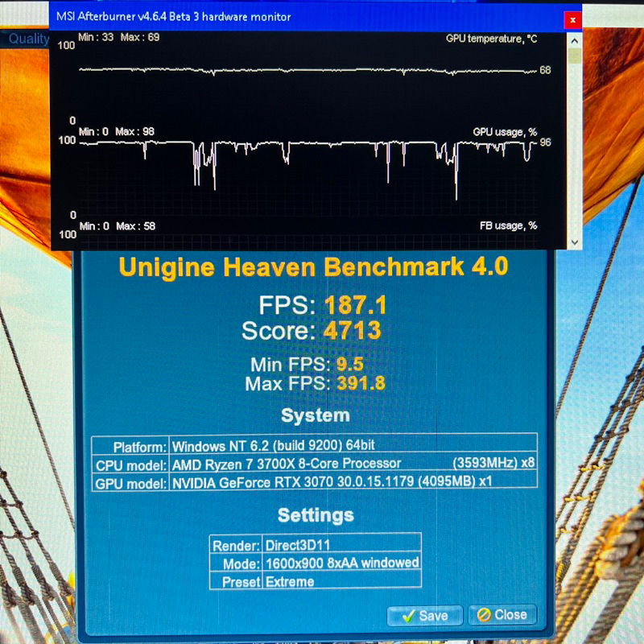Click the NVIDIA GeForce RTX 3070 entry
The image size is (644, 644).
[x=332, y=482]
